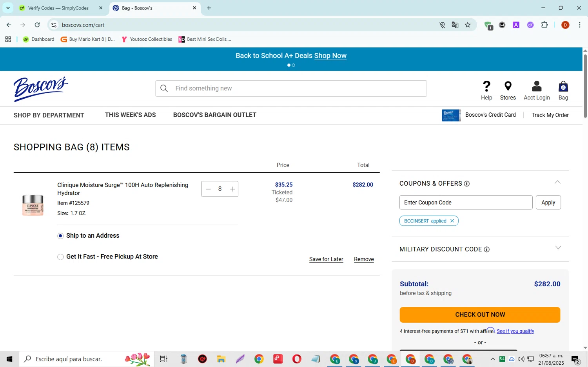This screenshot has width=588, height=367.
Task: Open the purple A extension icon
Action: (x=516, y=25)
